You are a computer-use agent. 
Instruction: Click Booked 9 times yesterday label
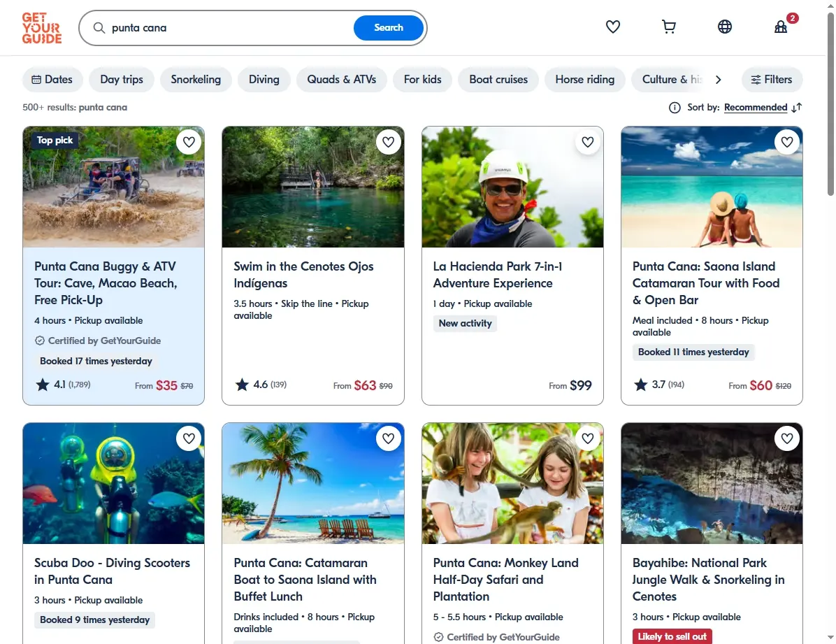coord(94,620)
